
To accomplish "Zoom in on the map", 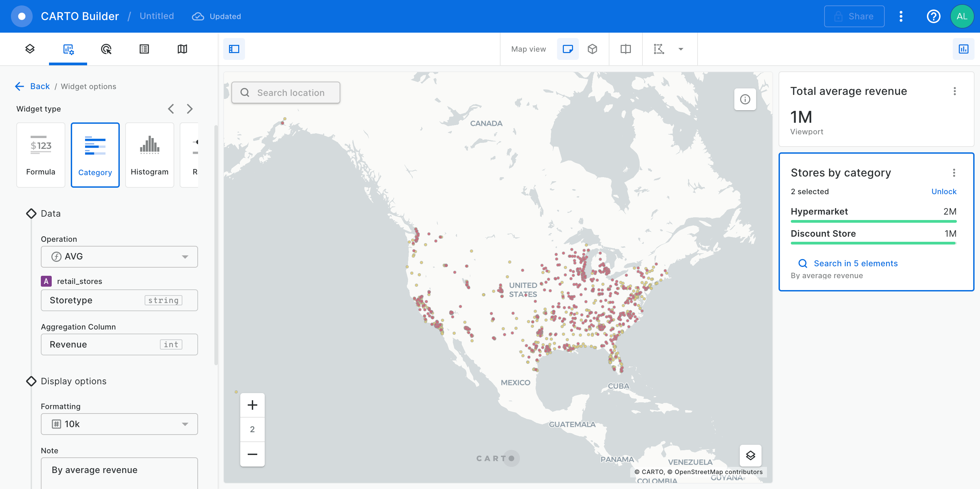I will [x=252, y=405].
